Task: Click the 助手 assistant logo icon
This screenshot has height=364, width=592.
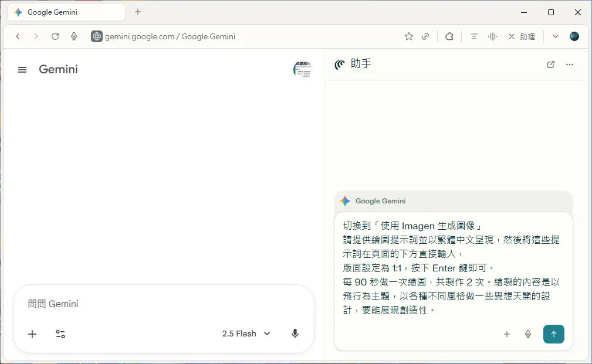Action: [340, 64]
